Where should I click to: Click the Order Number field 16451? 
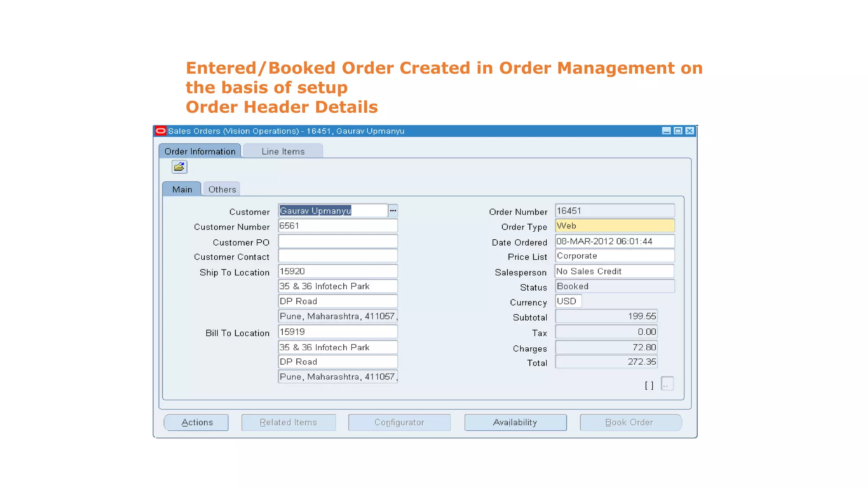pos(615,211)
